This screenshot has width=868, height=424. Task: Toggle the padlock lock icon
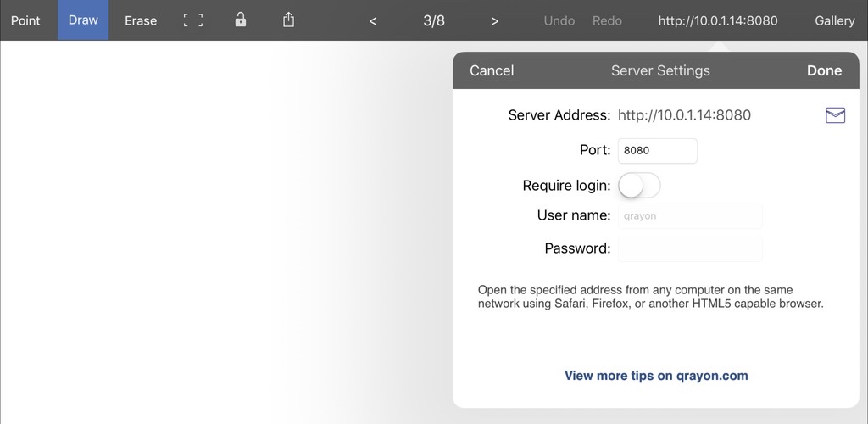click(240, 20)
